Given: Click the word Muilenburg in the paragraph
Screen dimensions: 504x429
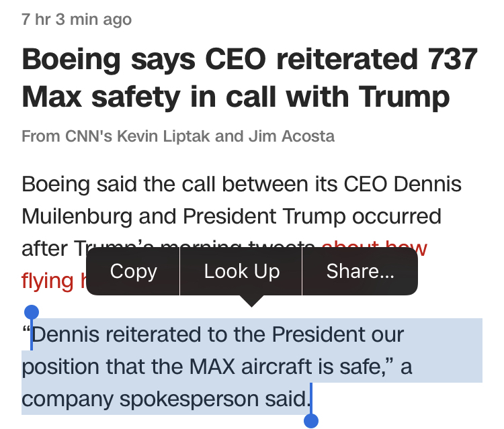Looking at the screenshot, I should point(77,216).
